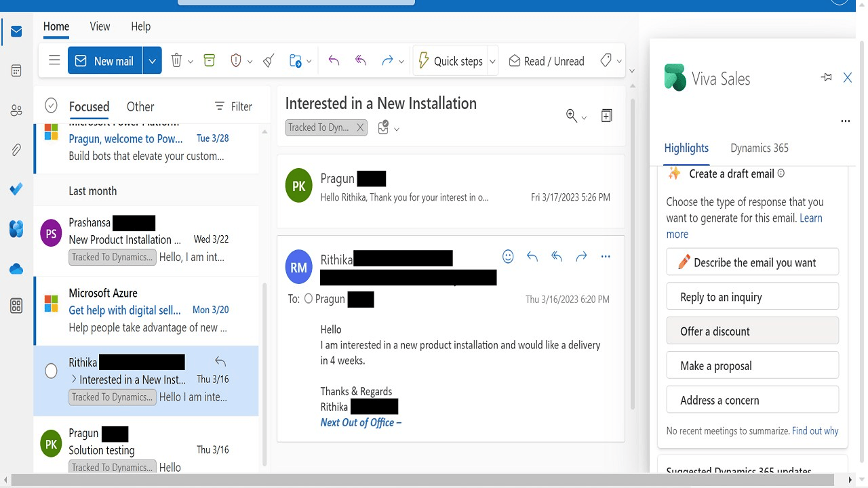This screenshot has height=488, width=868.
Task: Click the Offer a discount button
Action: (753, 331)
